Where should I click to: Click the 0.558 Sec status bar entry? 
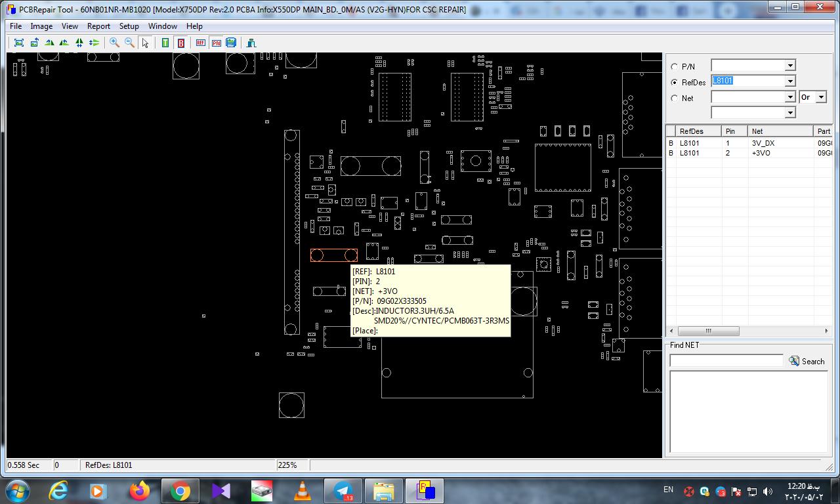[x=24, y=465]
